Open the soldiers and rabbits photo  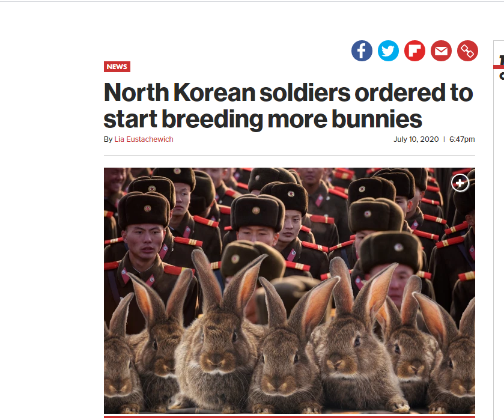click(290, 291)
